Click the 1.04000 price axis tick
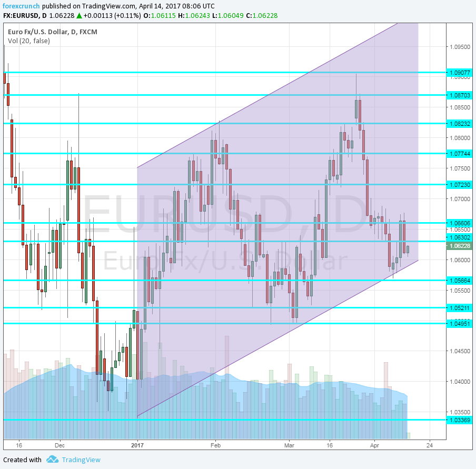Image resolution: width=476 pixels, height=469 pixels. point(460,382)
